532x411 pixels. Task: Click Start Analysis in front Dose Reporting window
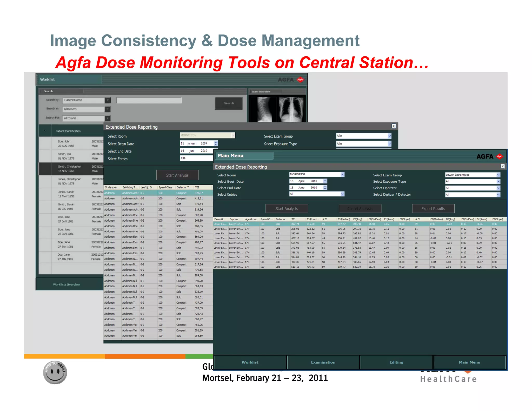point(287,209)
